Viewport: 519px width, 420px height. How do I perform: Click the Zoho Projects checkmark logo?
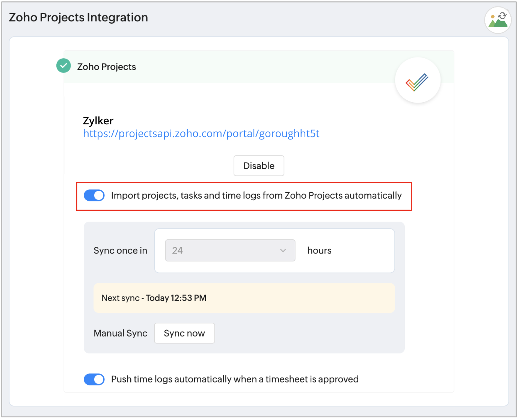tap(417, 81)
